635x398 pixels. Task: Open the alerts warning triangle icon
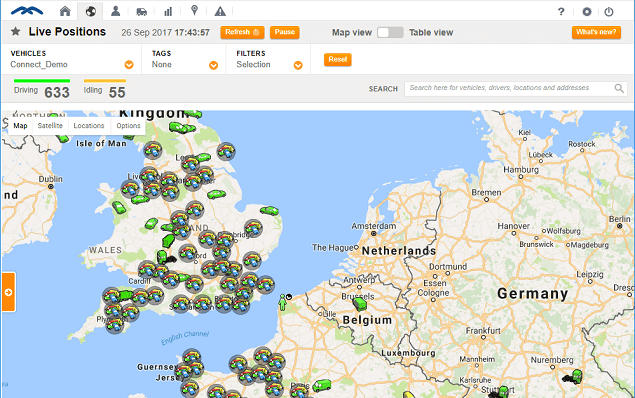click(220, 11)
